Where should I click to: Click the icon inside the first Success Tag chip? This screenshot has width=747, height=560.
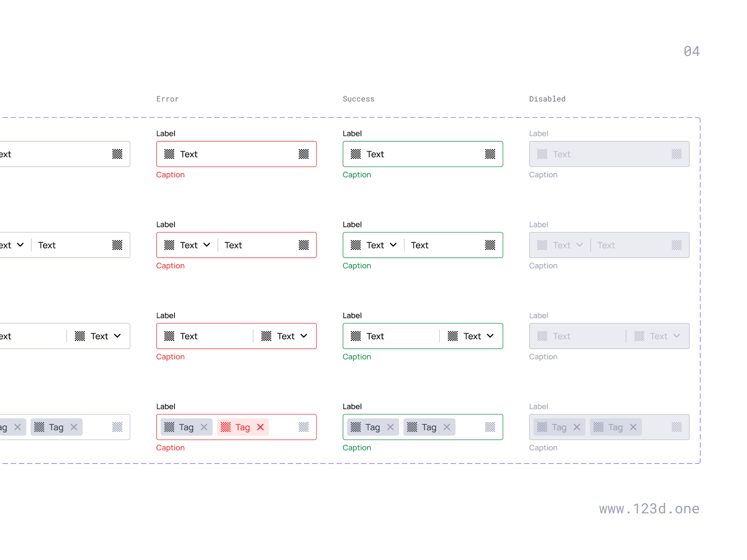356,427
